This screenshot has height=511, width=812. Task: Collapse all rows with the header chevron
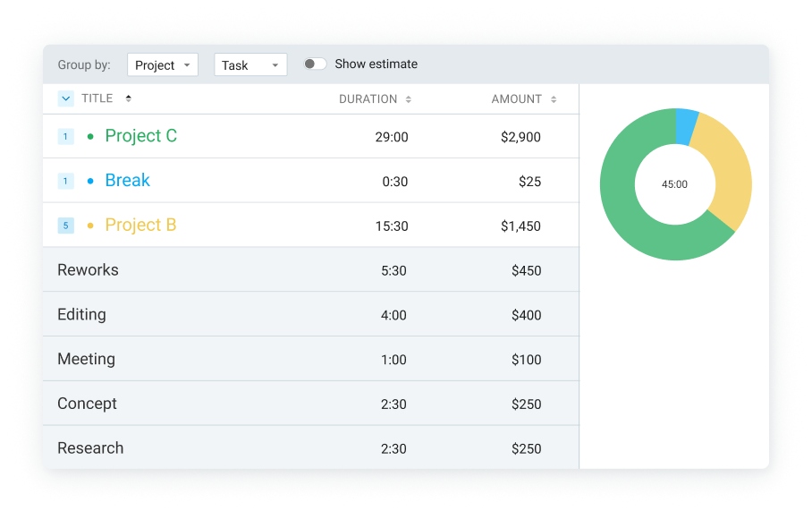[66, 98]
